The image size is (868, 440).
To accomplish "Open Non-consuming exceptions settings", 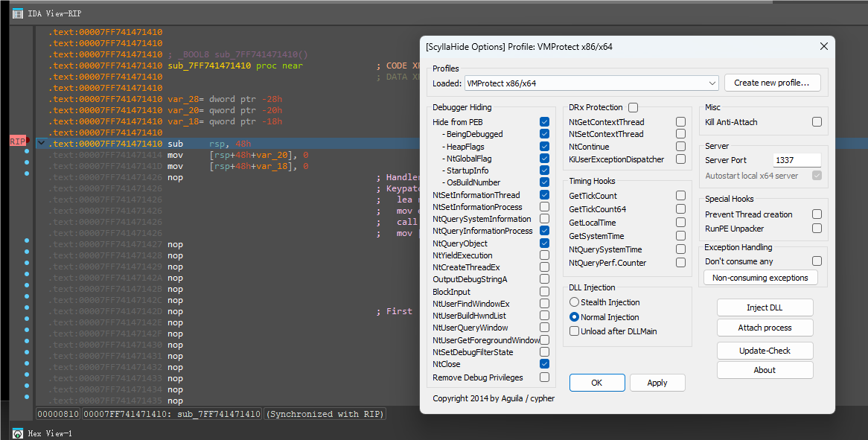I will (760, 278).
